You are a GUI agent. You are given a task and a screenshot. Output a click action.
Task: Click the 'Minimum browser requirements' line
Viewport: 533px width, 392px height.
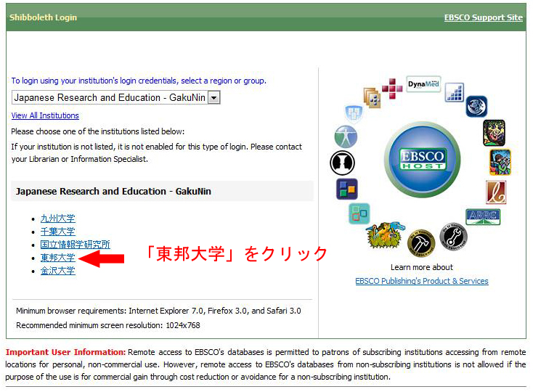pos(158,311)
